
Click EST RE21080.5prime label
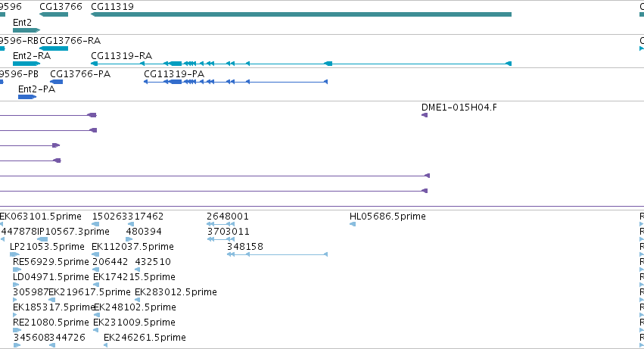[x=51, y=323]
